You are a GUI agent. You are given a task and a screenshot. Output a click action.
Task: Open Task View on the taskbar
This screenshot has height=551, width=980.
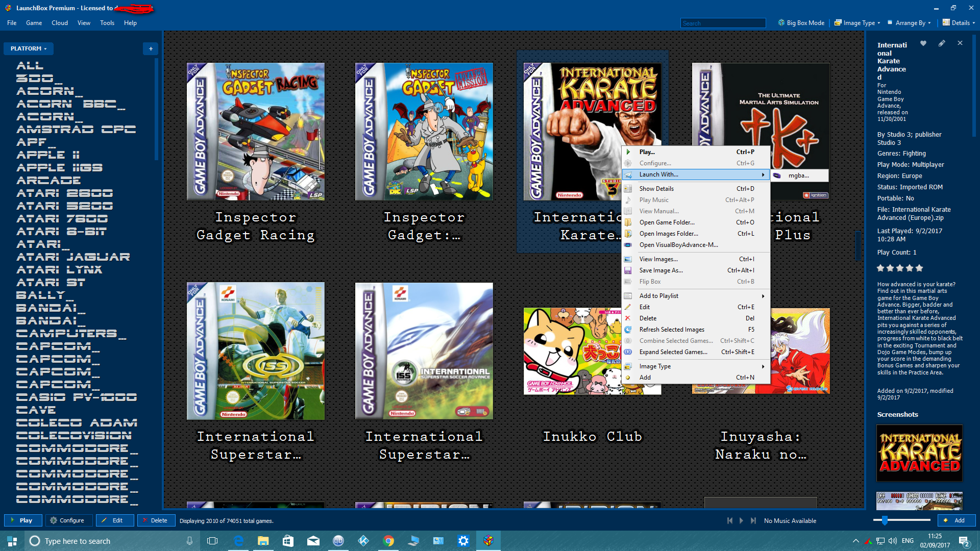click(x=212, y=541)
